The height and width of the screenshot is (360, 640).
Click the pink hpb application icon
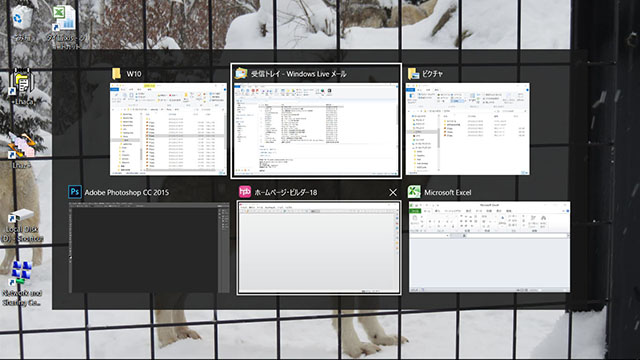coord(244,192)
